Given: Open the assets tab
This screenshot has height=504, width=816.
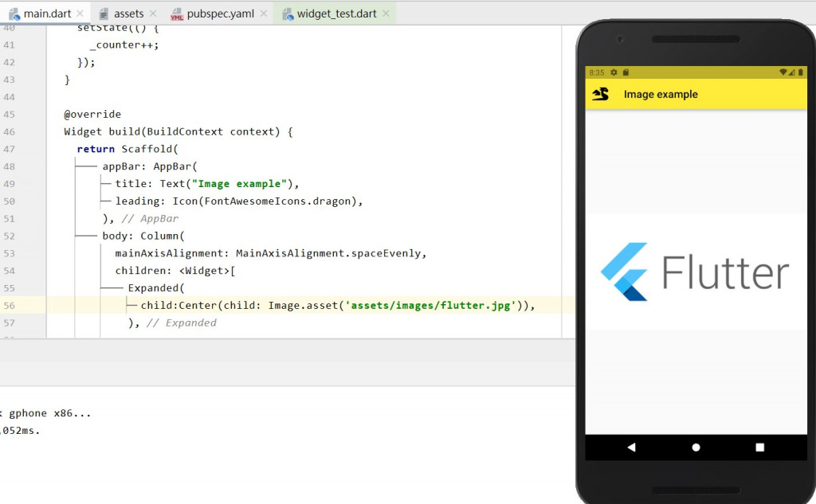Looking at the screenshot, I should pyautogui.click(x=128, y=14).
